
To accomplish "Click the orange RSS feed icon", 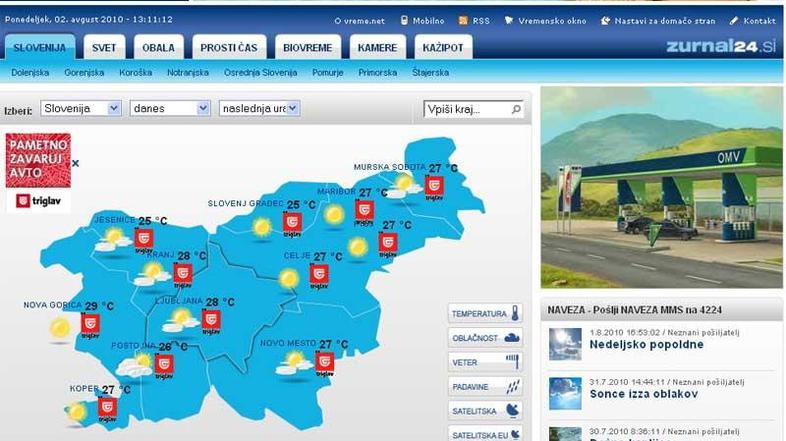I will (463, 21).
